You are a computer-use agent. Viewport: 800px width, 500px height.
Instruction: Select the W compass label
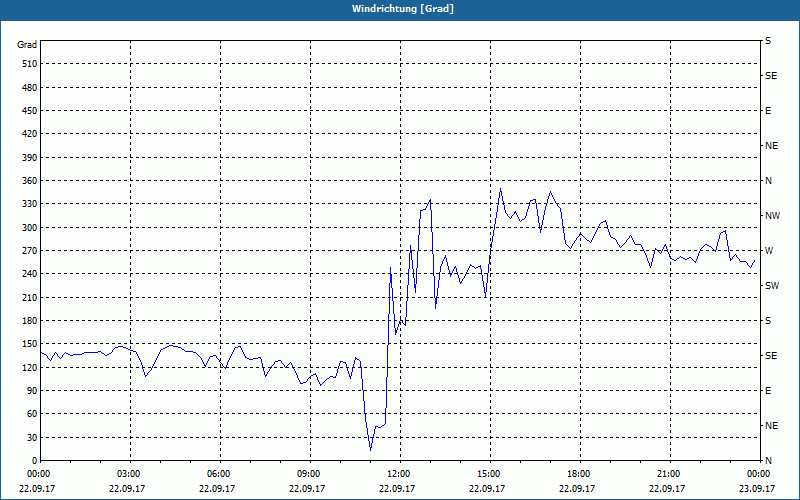click(x=769, y=251)
